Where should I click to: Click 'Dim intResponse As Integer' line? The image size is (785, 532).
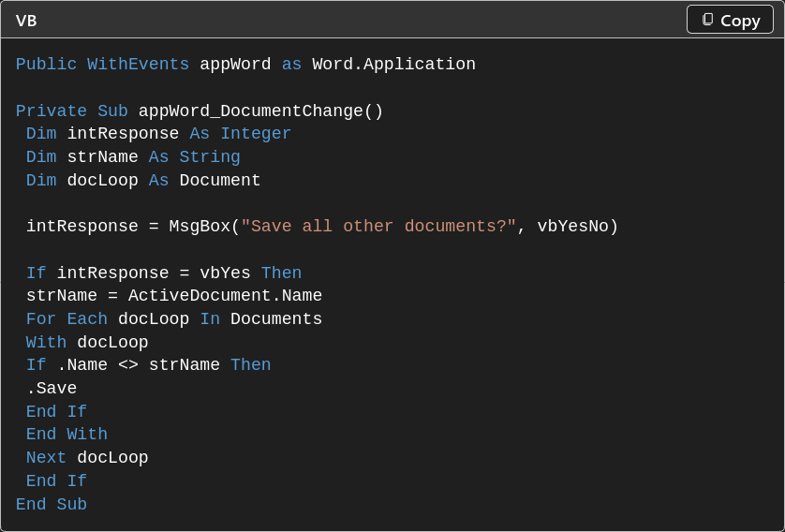158,134
